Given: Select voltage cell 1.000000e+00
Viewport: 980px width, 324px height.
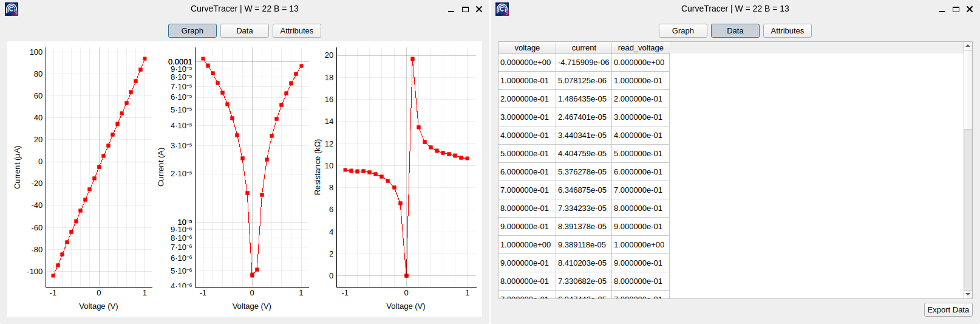Looking at the screenshot, I should 527,245.
